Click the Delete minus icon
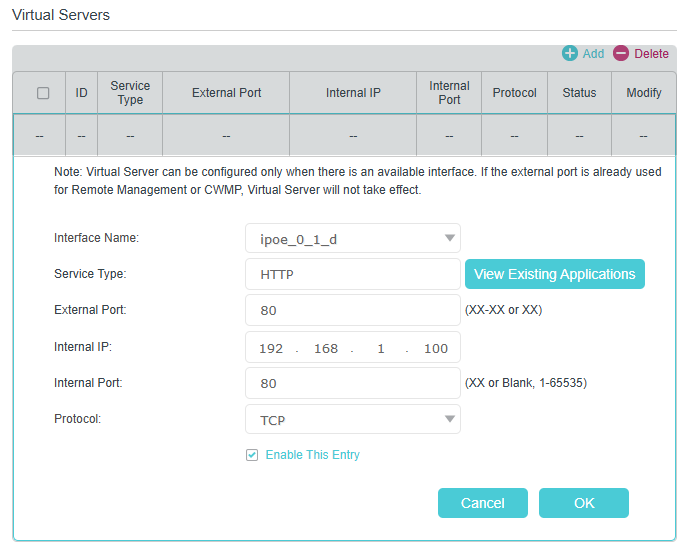The width and height of the screenshot is (683, 550). pos(621,53)
